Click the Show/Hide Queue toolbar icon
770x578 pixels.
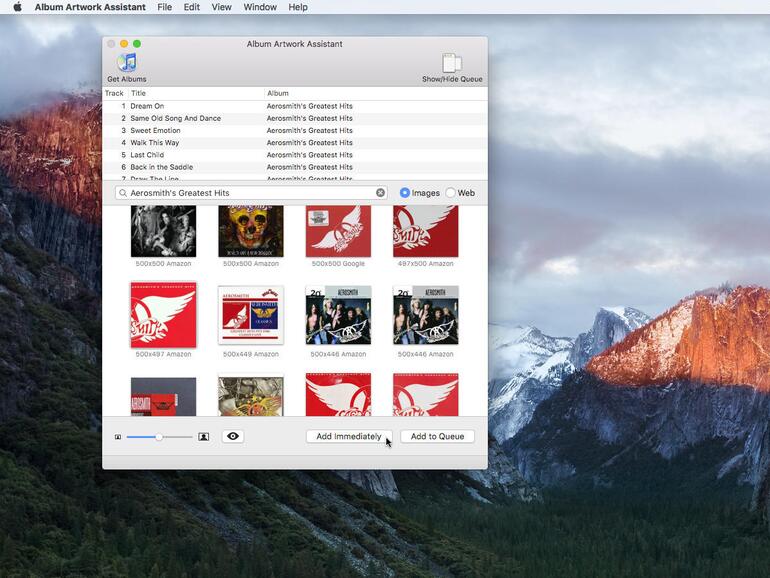pos(452,64)
